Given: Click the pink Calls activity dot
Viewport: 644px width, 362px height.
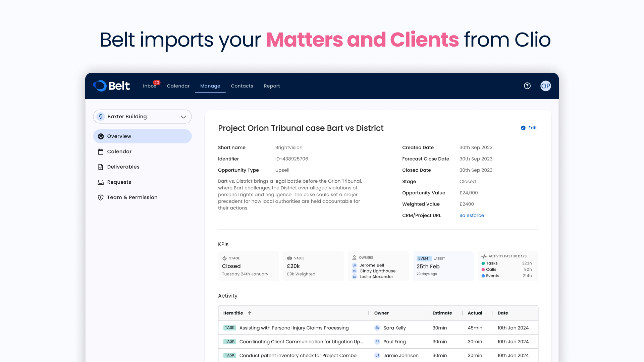Looking at the screenshot, I should 483,269.
